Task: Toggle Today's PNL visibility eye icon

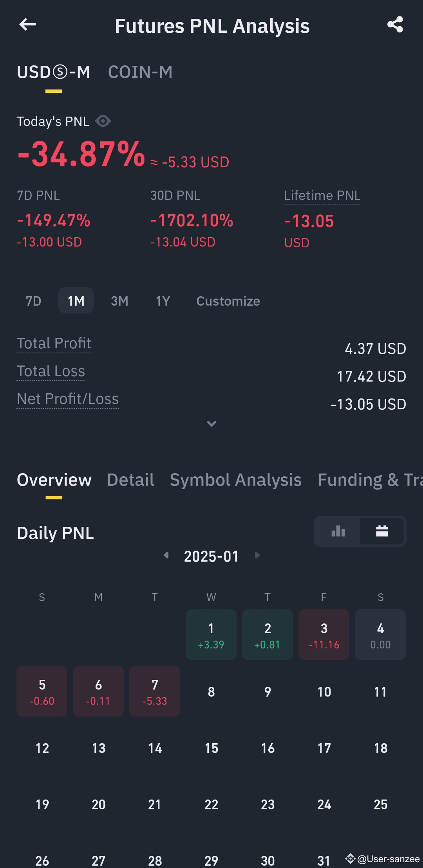Action: pos(103,121)
